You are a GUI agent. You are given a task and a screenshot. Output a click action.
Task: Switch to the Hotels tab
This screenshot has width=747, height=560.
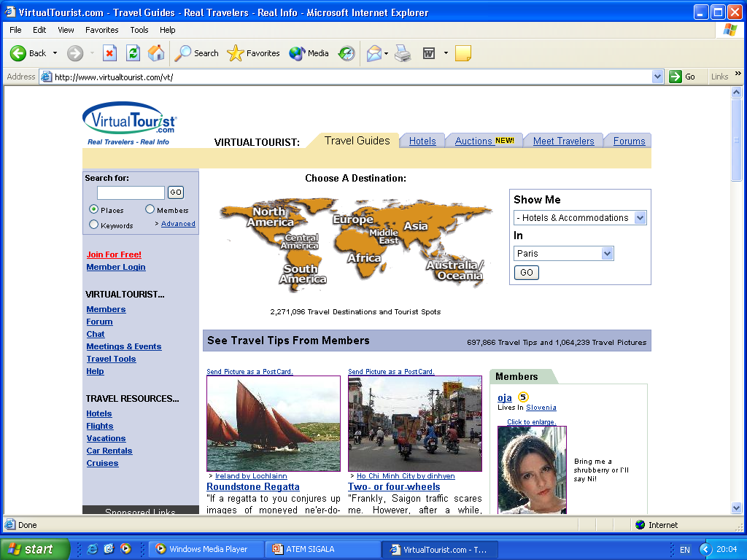point(422,141)
